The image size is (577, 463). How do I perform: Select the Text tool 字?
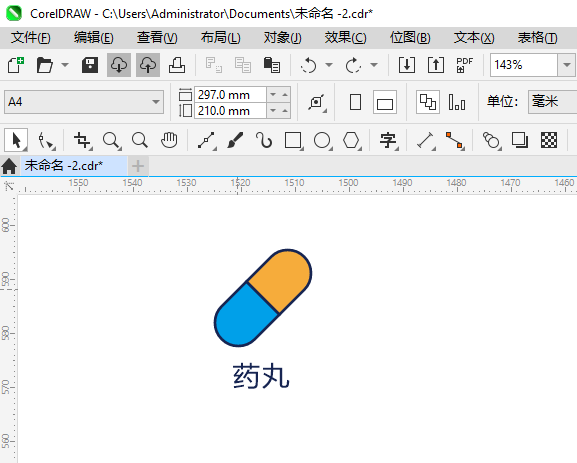coord(389,141)
